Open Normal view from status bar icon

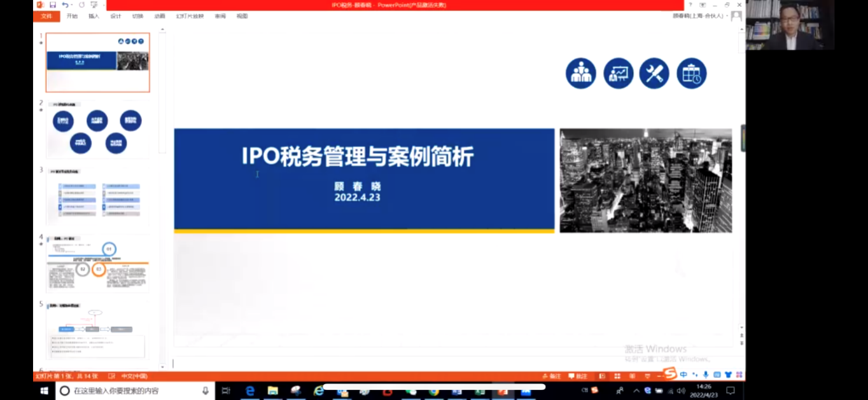click(x=601, y=375)
